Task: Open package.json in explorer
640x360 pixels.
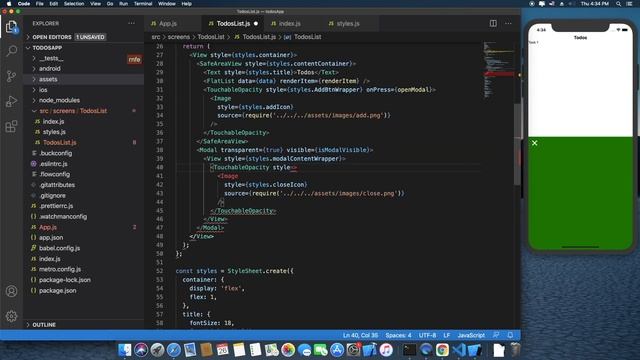Action: (x=83, y=291)
